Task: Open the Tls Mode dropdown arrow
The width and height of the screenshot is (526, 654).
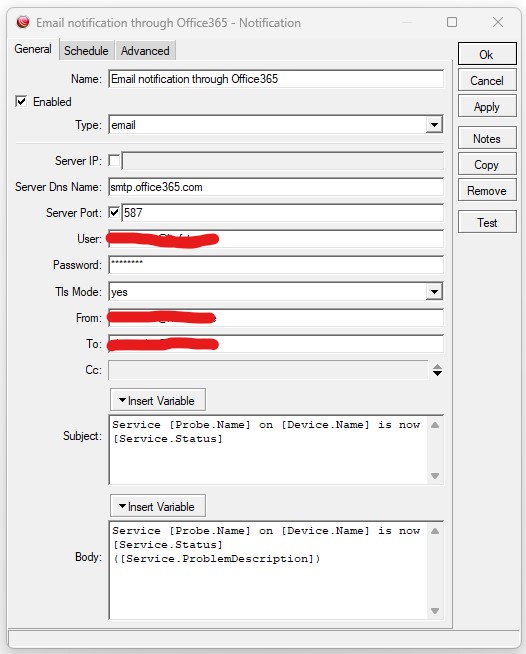Action: [434, 292]
